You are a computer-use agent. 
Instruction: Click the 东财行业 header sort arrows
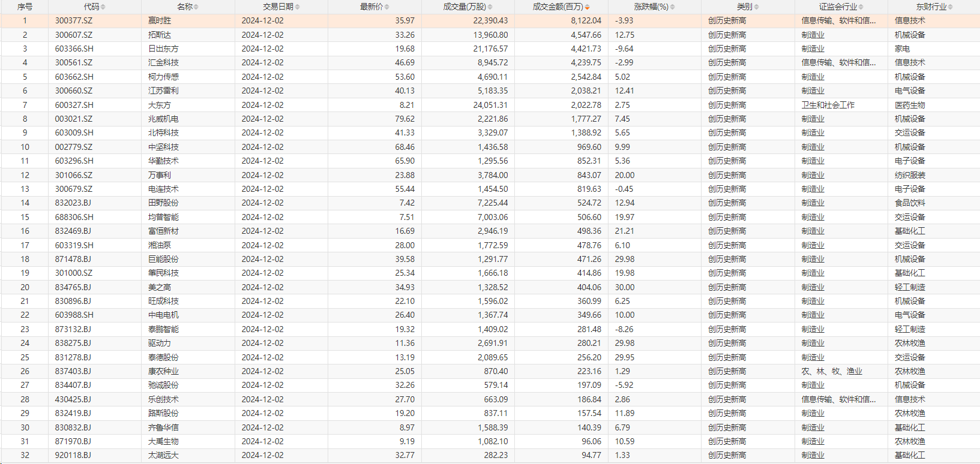[951, 7]
